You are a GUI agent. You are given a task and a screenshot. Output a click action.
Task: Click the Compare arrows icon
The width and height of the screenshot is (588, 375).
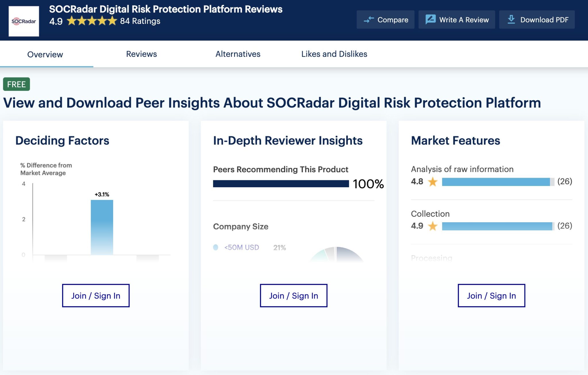click(x=369, y=20)
